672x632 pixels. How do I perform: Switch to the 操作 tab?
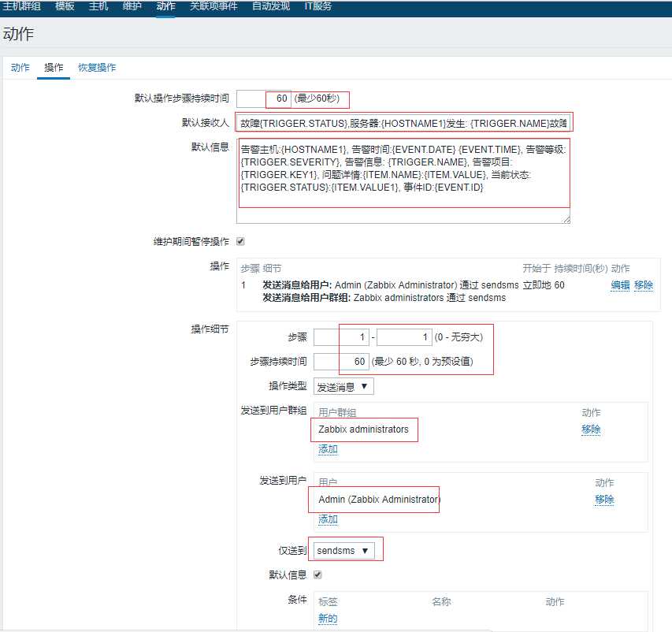(x=54, y=67)
